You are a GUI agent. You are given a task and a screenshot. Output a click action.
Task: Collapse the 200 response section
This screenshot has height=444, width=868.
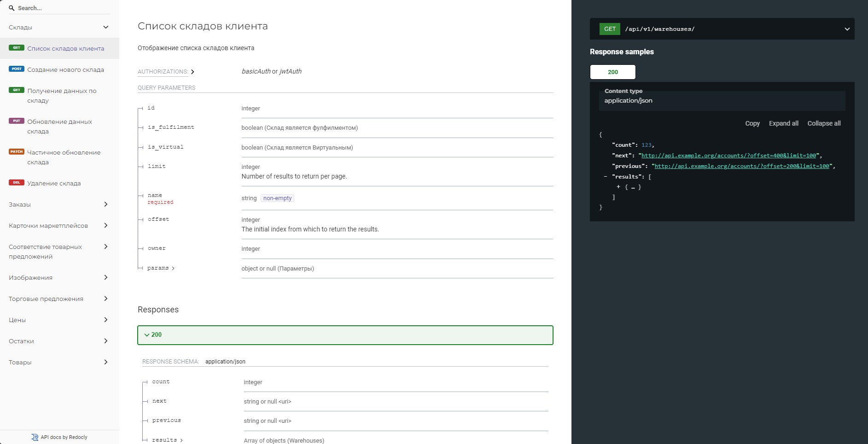click(x=147, y=335)
